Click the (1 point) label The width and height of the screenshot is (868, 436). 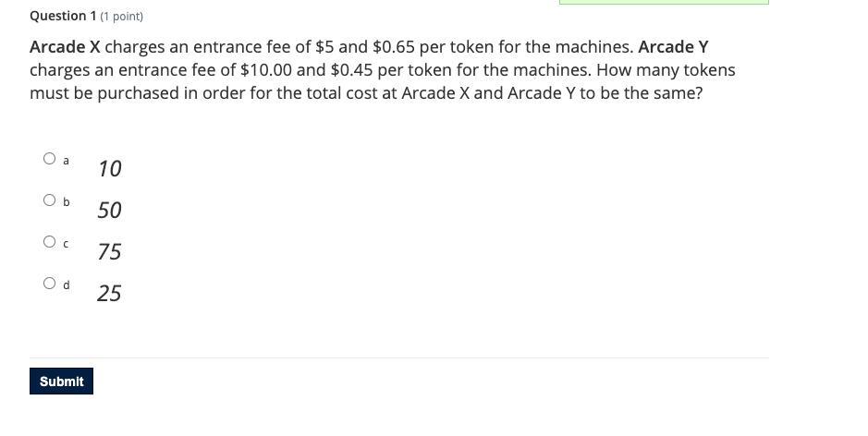[x=121, y=17]
